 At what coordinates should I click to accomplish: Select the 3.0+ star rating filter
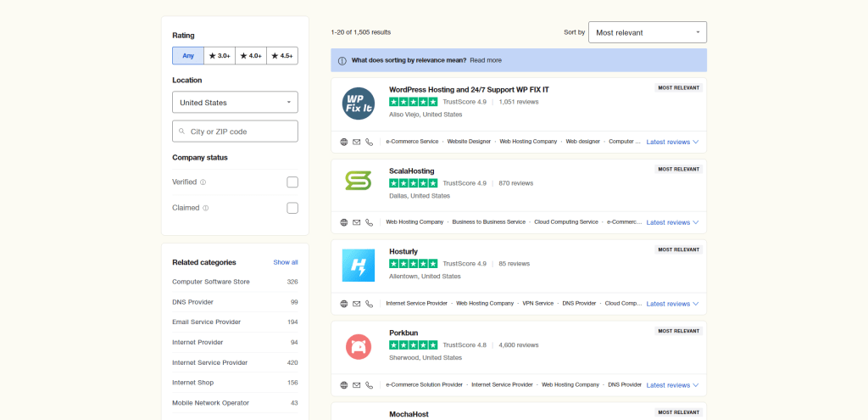pyautogui.click(x=220, y=56)
